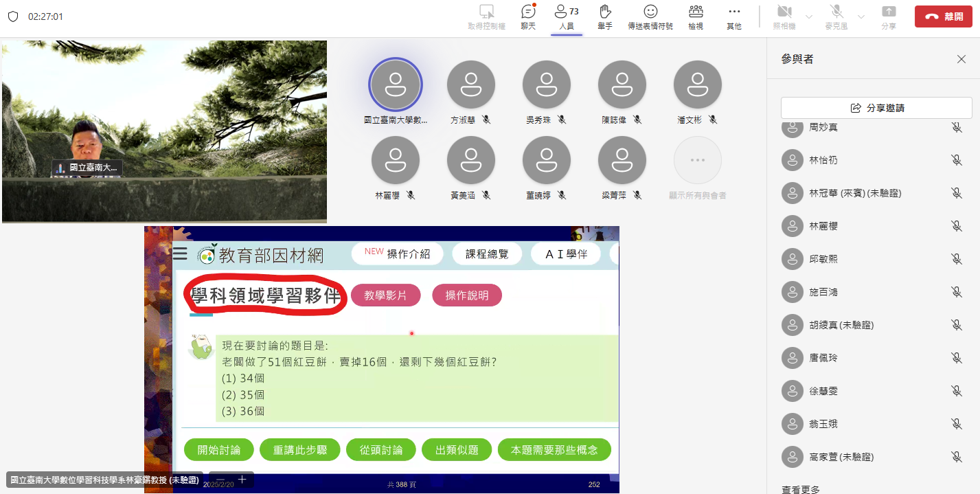Screen dimensions: 980x494
Task: Select the 梁菁萍 participant avatar
Action: point(622,160)
